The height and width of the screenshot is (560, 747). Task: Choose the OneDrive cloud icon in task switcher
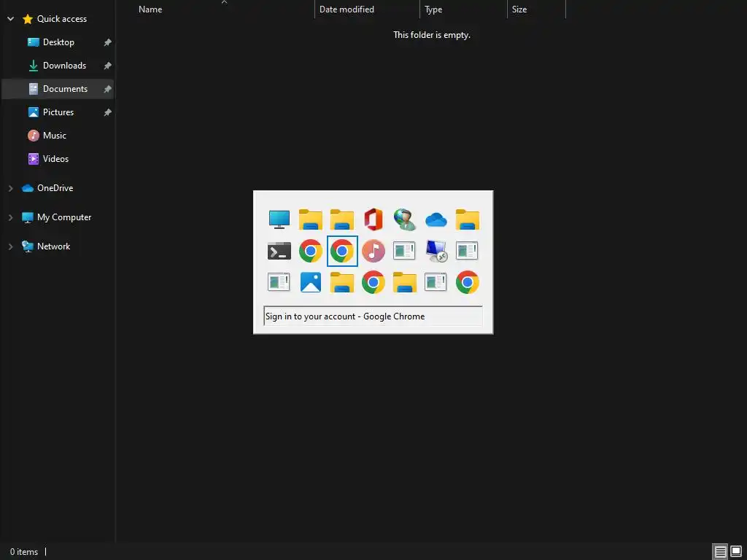(x=436, y=220)
